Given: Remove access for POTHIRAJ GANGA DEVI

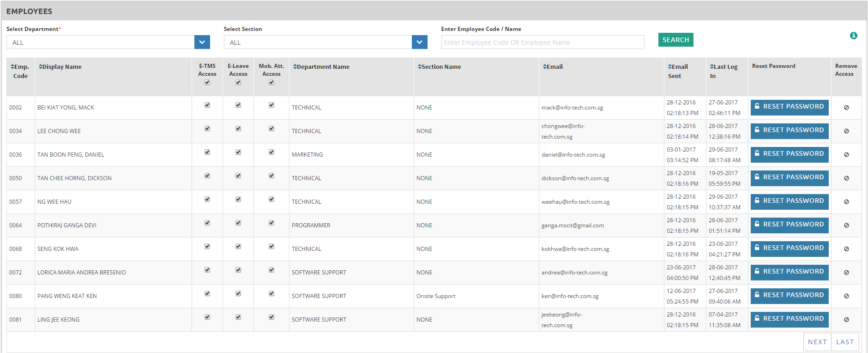Looking at the screenshot, I should [846, 225].
